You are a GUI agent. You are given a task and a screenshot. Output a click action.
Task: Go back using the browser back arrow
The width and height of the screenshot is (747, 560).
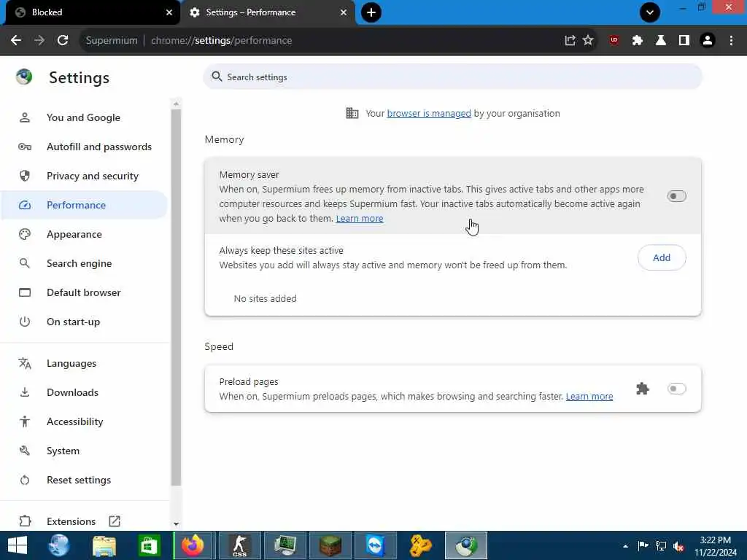pos(16,41)
